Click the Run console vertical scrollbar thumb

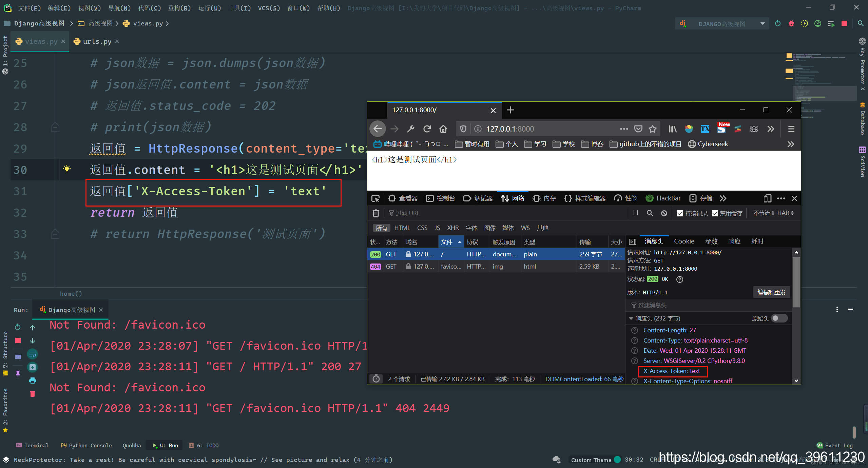[x=854, y=432]
